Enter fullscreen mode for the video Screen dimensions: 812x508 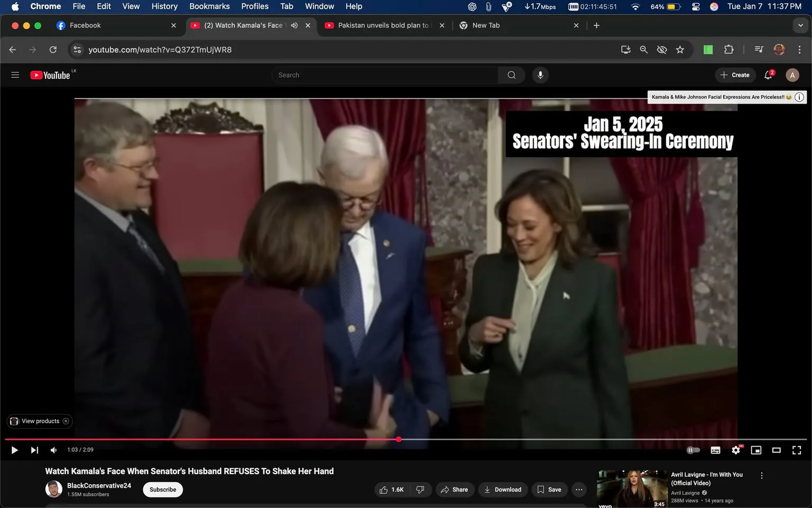(797, 450)
